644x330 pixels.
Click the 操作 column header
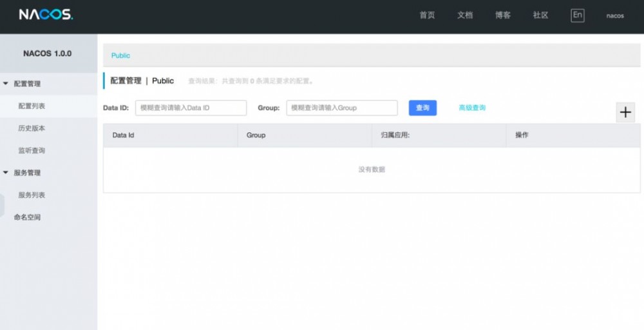point(573,135)
